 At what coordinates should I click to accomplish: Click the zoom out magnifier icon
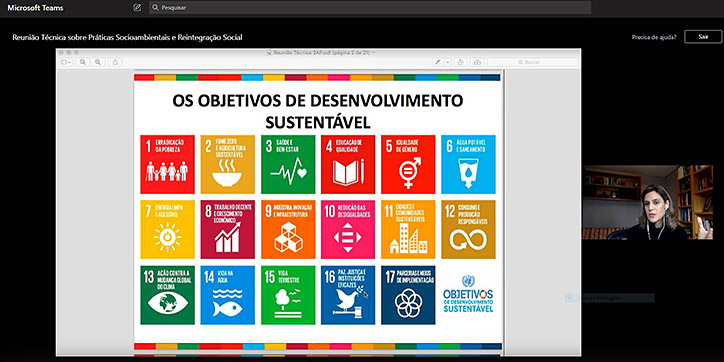pyautogui.click(x=83, y=62)
